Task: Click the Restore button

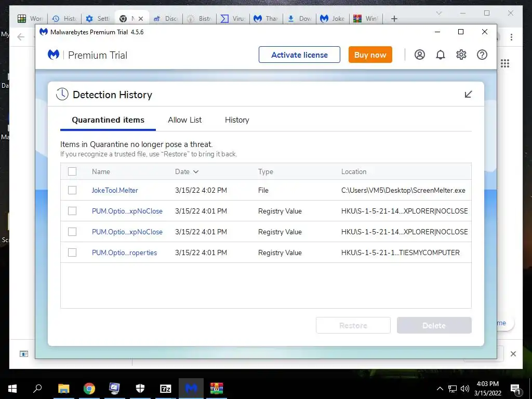Action: click(353, 325)
